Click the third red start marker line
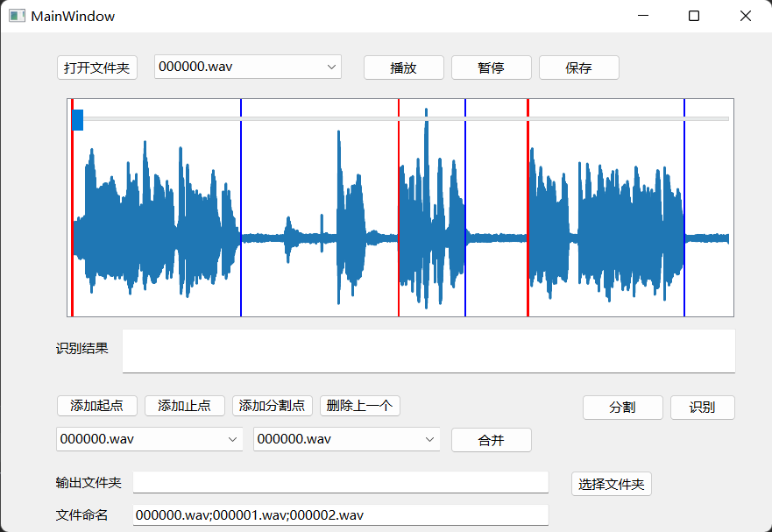 tap(528, 208)
